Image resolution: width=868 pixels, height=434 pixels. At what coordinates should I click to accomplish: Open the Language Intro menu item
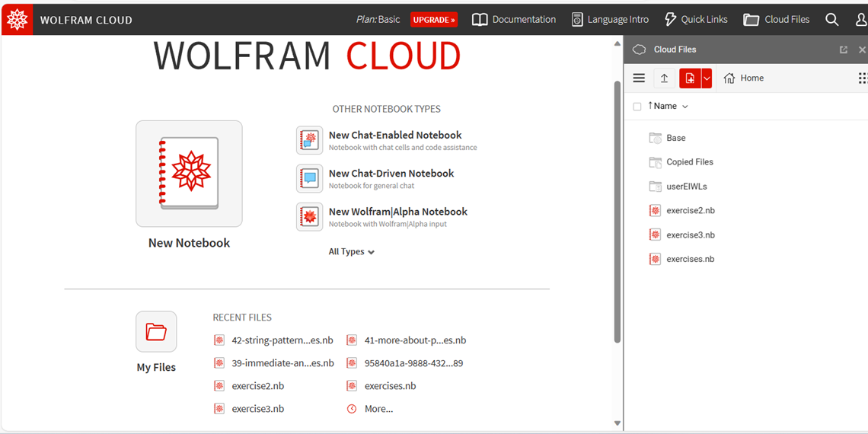[x=610, y=19]
